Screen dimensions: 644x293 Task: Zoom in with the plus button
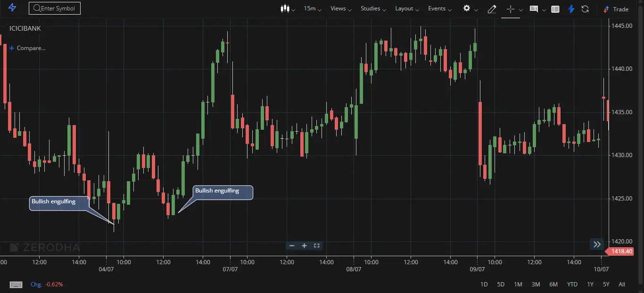[x=304, y=245]
